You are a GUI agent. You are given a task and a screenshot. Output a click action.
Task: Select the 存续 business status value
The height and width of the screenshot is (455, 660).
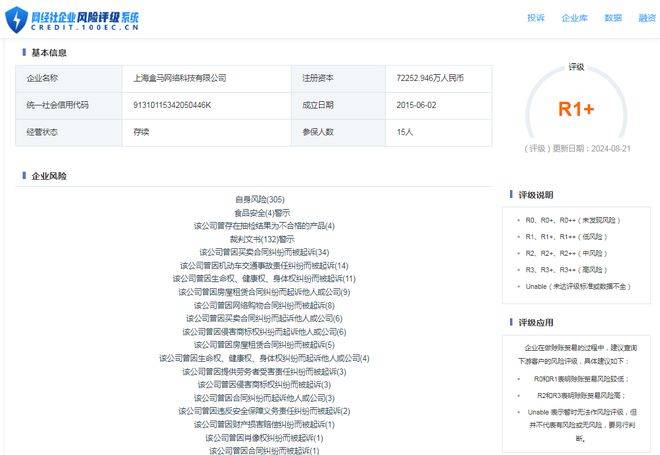[141, 132]
